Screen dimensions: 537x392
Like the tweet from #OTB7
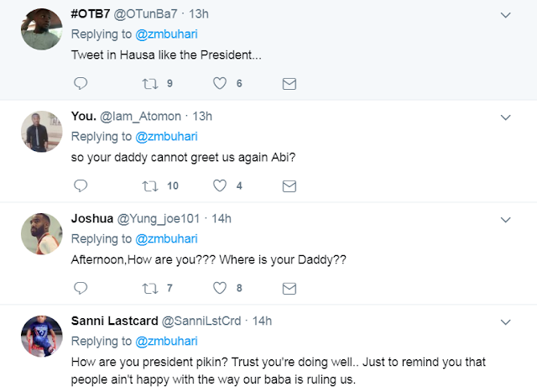pos(222,83)
